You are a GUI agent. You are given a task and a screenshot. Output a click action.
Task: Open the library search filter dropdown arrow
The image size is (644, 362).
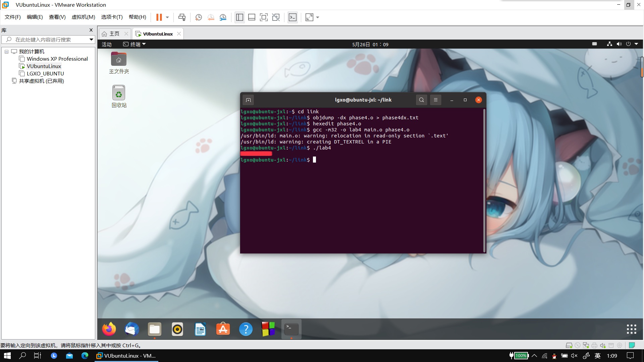coord(91,40)
